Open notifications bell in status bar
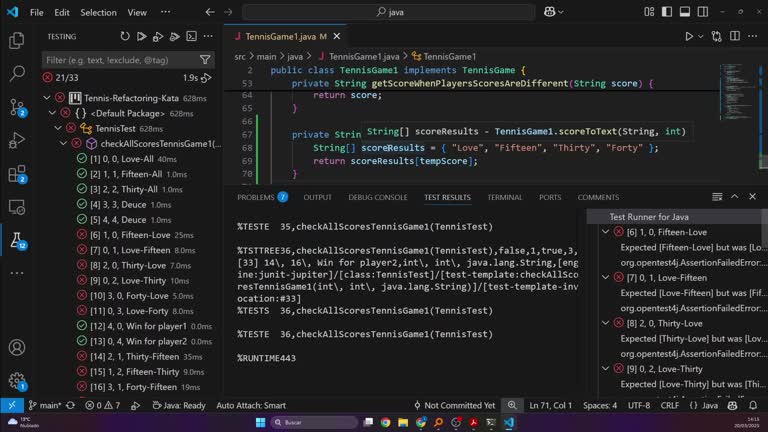The height and width of the screenshot is (432, 768). click(x=753, y=406)
